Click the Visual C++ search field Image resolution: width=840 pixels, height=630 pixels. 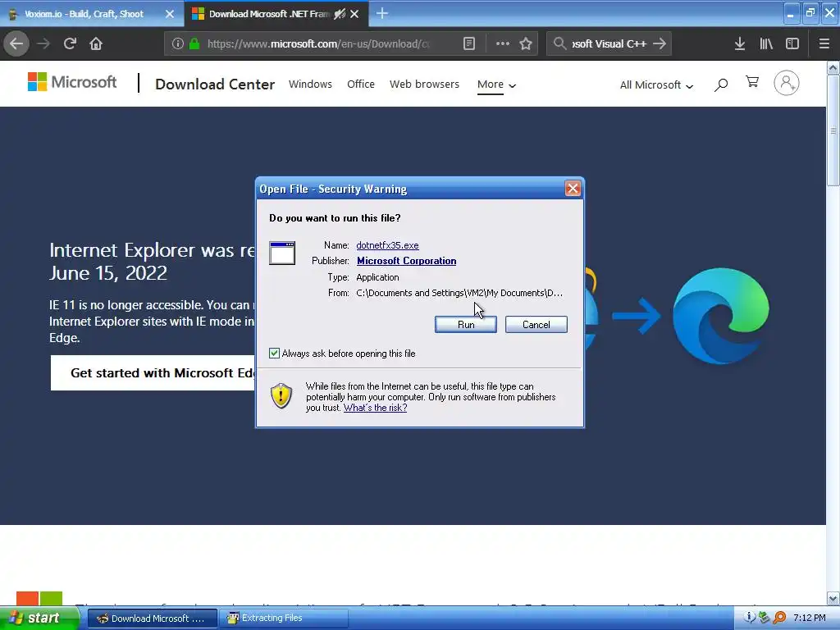[x=609, y=43]
